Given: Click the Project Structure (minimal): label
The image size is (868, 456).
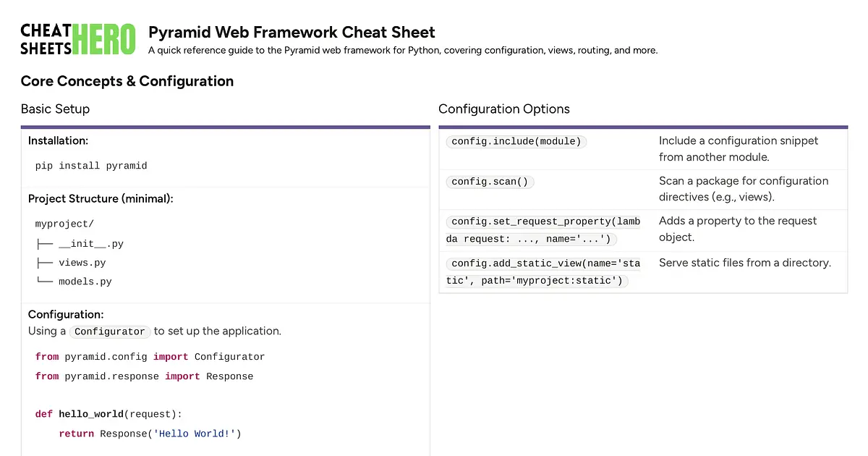Looking at the screenshot, I should [x=101, y=198].
